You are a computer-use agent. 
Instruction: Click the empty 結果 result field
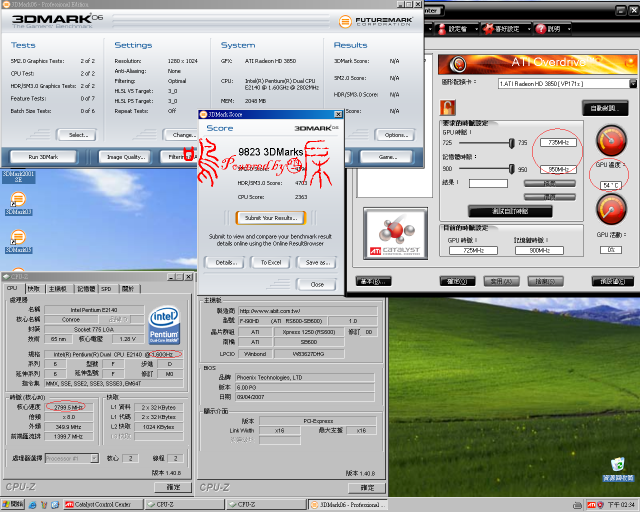(x=488, y=183)
